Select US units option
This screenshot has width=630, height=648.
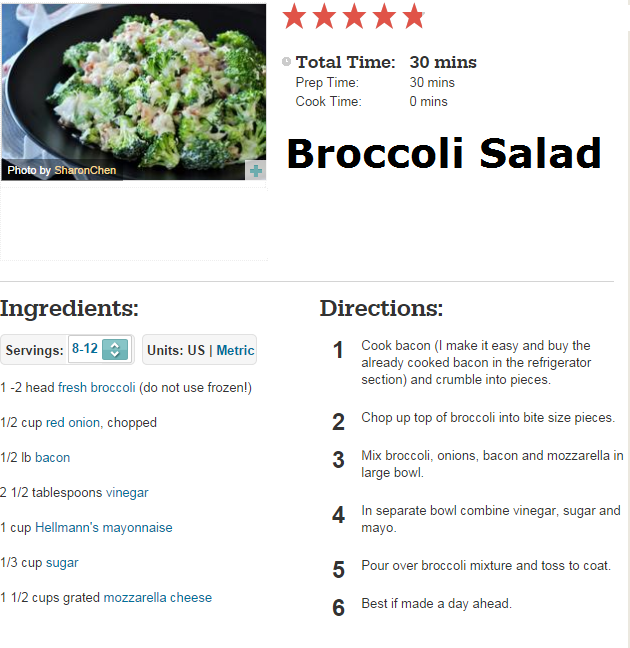pos(196,350)
